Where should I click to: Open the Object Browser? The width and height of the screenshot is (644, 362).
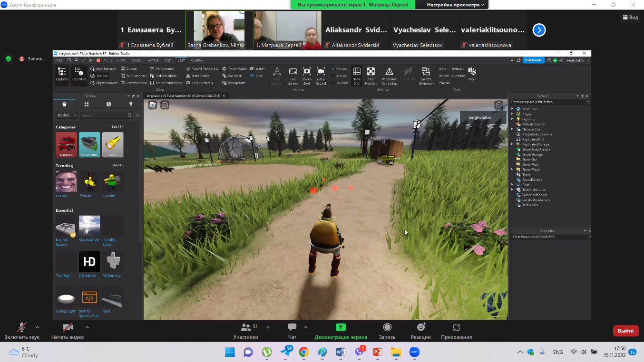104,83
